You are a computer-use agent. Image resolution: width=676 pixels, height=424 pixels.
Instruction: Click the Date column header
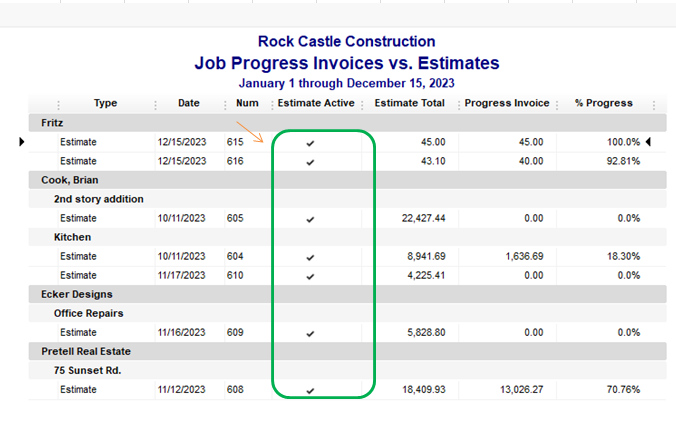coord(189,103)
